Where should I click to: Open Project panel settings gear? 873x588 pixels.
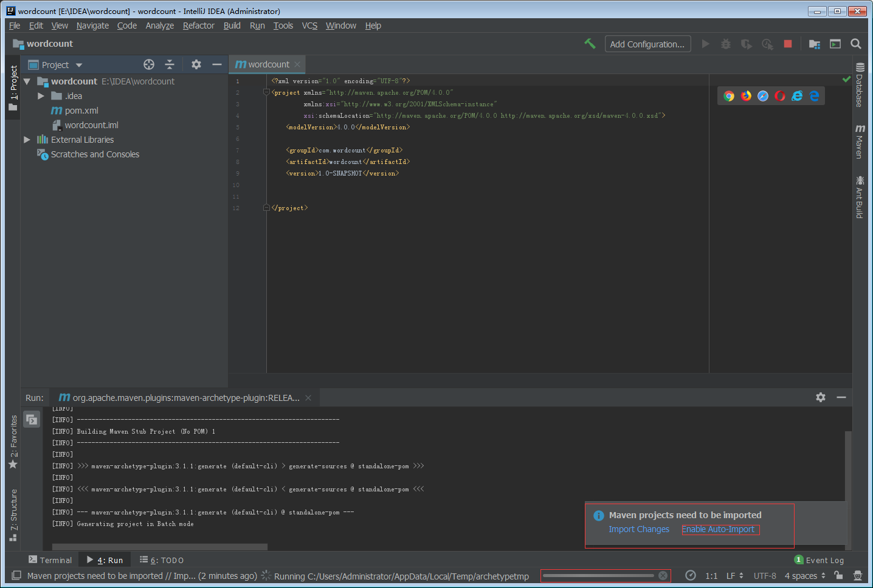(196, 64)
